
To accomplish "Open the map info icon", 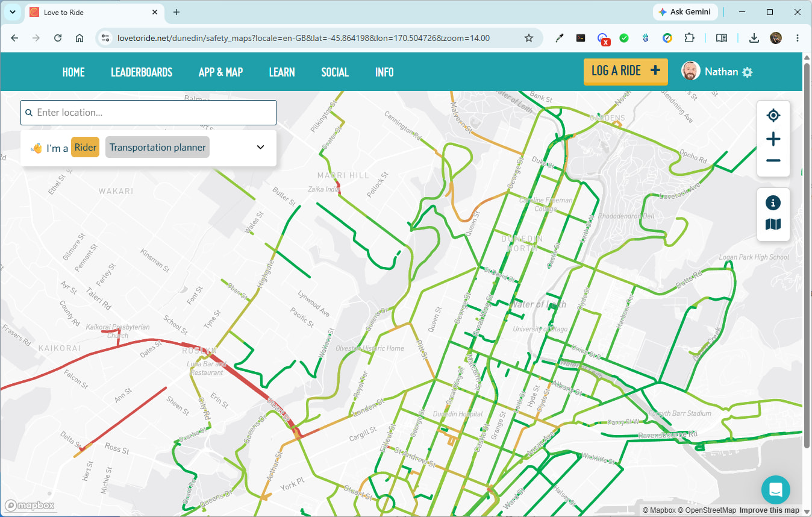I will coord(773,202).
